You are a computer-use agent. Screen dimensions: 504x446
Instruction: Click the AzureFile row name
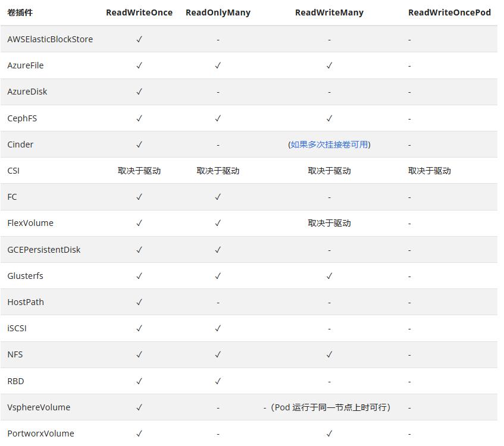pos(26,65)
